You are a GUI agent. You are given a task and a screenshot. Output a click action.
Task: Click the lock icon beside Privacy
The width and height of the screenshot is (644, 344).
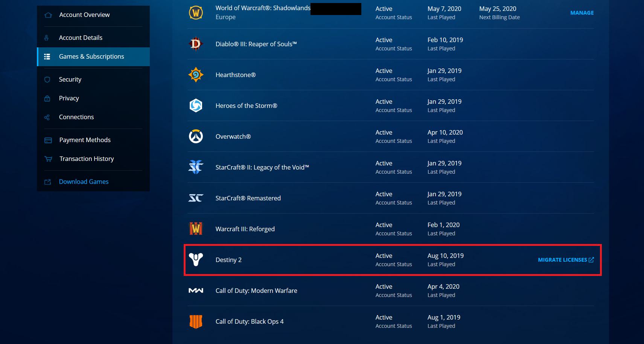click(x=47, y=99)
